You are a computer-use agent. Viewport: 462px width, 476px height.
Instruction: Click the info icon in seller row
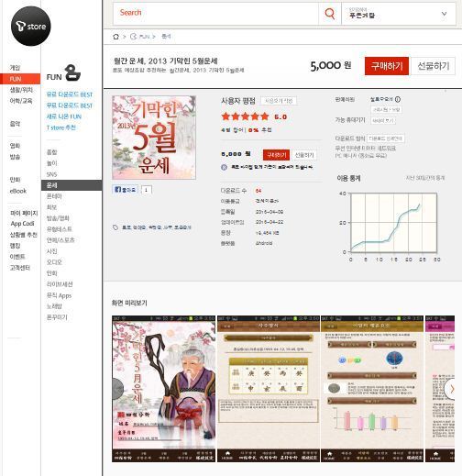pos(397,99)
